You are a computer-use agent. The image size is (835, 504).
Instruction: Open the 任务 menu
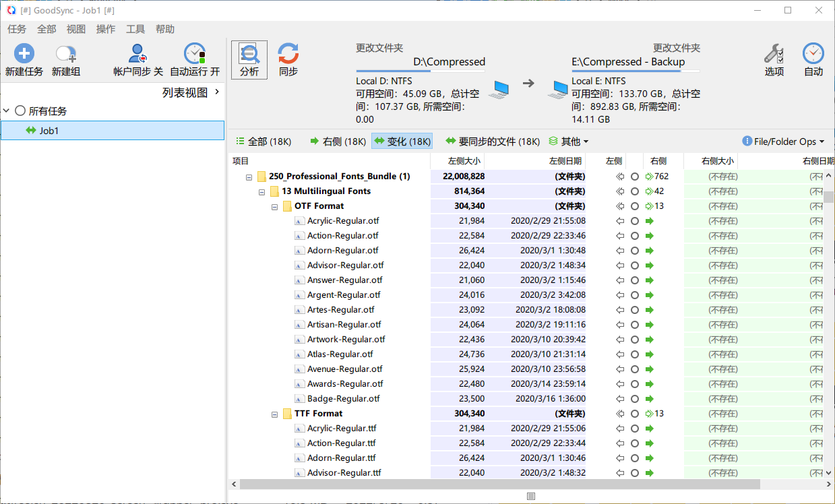[17, 29]
